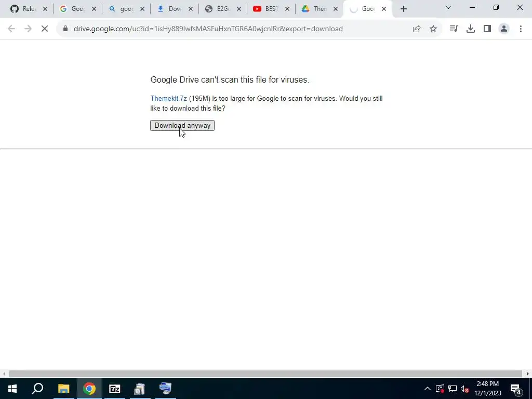The width and height of the screenshot is (532, 399).
Task: Open the Themekit.7z file link
Action: coord(169,98)
